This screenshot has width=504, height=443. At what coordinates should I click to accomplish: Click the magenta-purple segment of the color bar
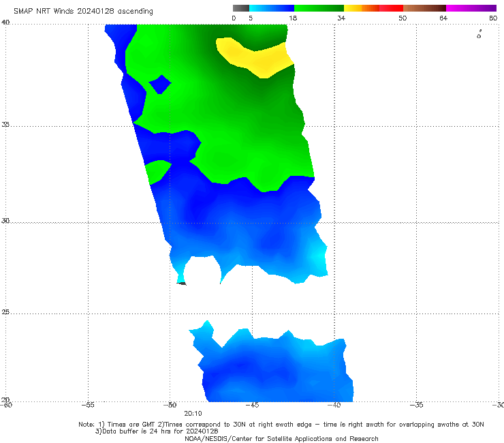coord(471,8)
